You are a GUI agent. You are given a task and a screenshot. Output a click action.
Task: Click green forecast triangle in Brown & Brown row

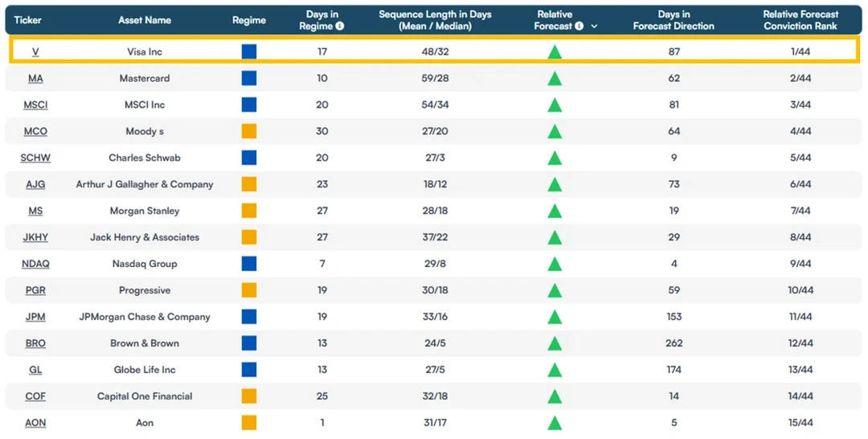555,344
